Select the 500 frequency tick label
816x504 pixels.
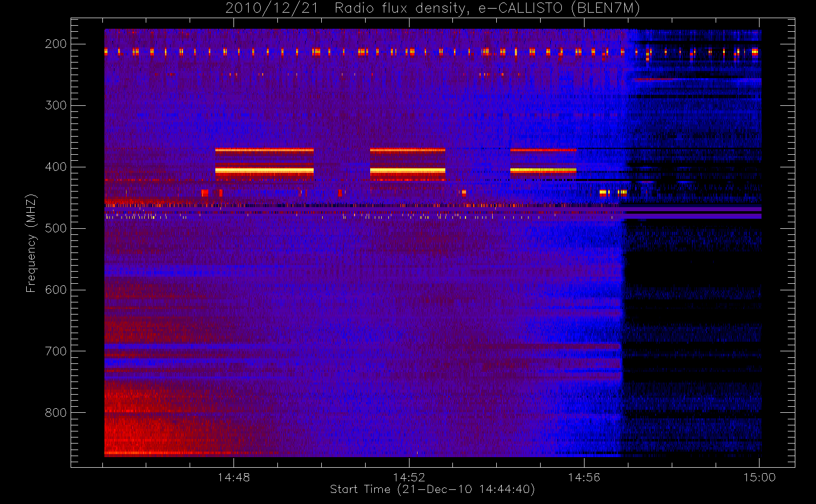56,228
